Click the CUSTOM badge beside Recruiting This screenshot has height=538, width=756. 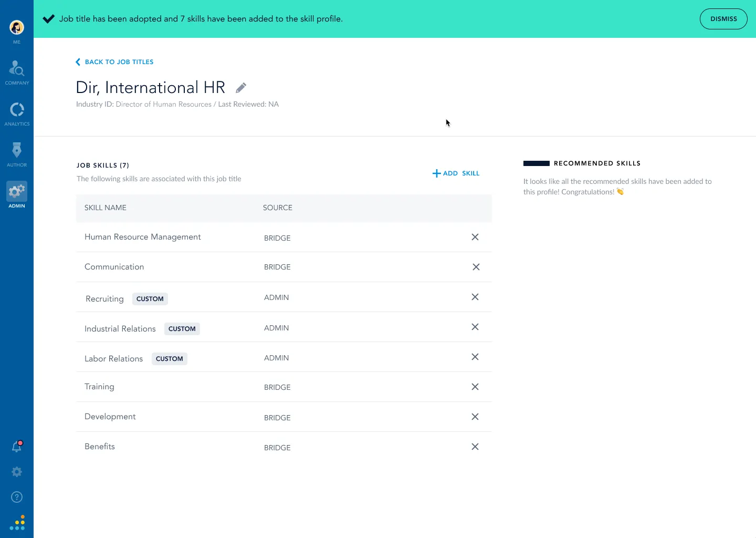point(150,299)
